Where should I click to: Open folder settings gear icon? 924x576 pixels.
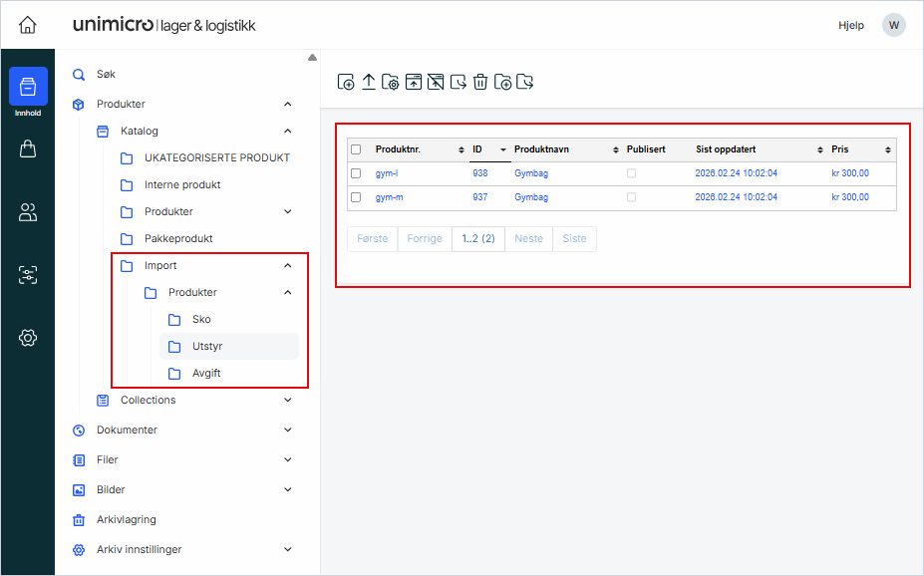point(391,83)
